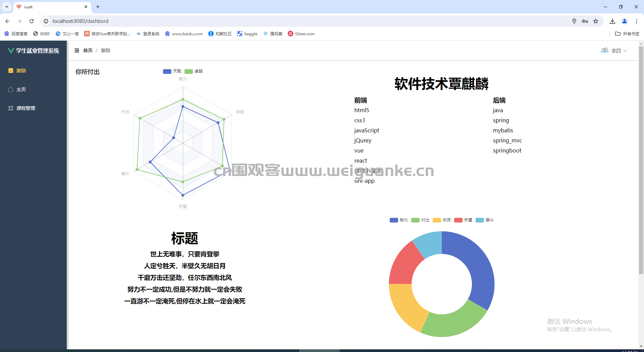644x352 pixels.
Task: Click the location permission icon in address bar
Action: point(574,21)
